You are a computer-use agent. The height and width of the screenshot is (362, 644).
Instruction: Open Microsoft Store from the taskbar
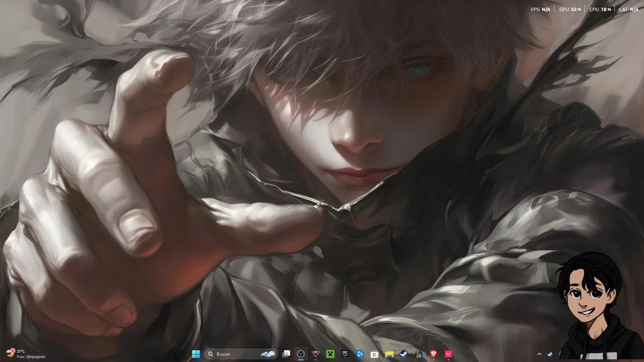coord(374,354)
